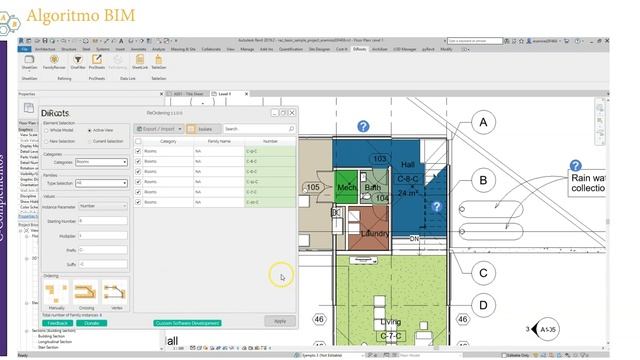Switch to the Annotate ribbon tab
Image resolution: width=640 pixels, height=360 pixels.
coord(138,49)
